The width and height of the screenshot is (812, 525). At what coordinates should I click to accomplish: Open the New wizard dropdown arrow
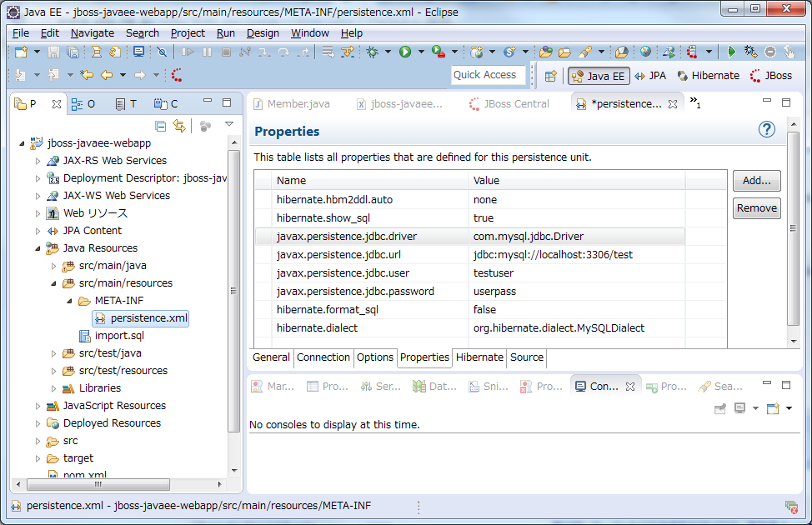[x=37, y=52]
